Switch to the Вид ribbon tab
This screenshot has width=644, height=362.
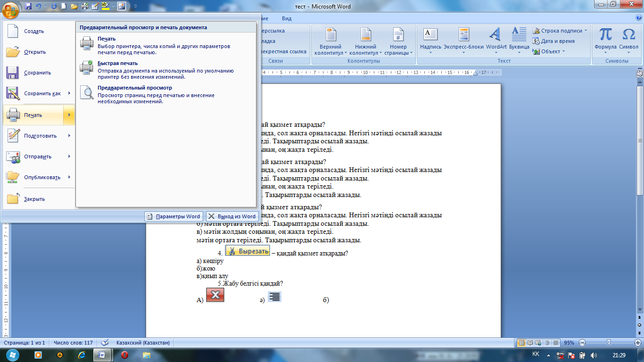pyautogui.click(x=287, y=18)
